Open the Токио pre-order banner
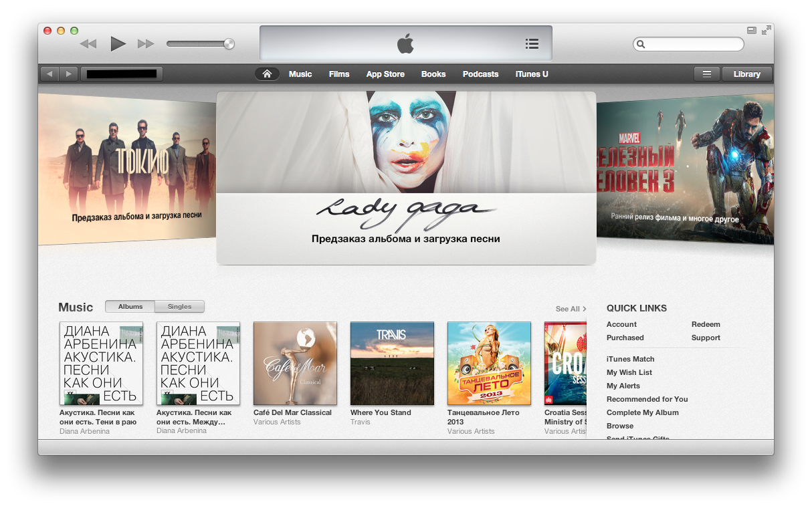 [x=127, y=169]
